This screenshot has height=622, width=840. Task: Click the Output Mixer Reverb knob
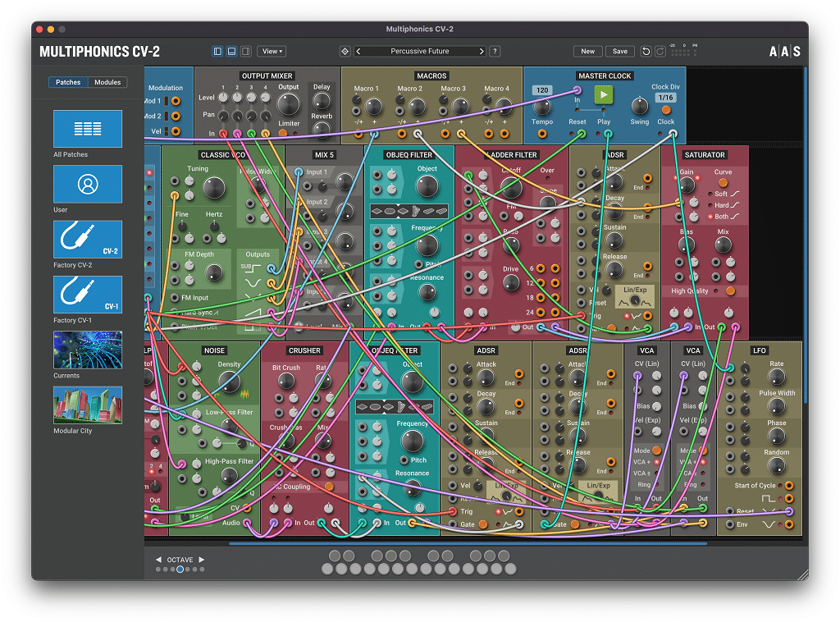click(321, 129)
